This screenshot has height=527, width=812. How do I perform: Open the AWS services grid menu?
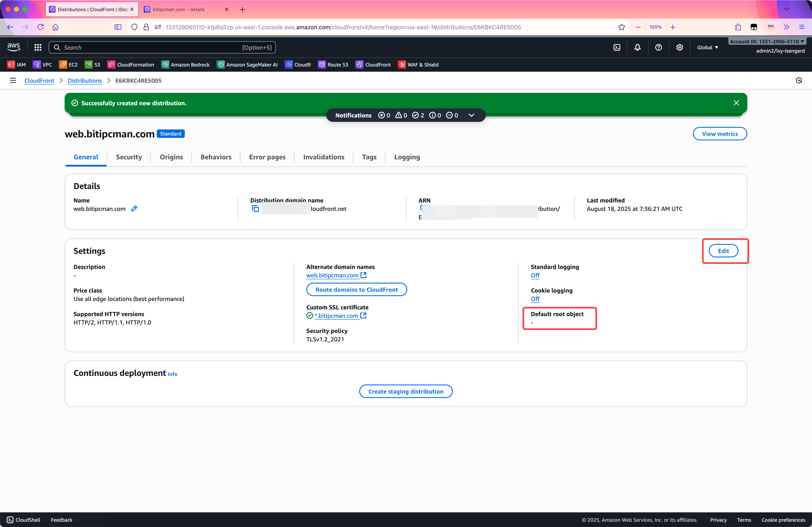tap(38, 47)
